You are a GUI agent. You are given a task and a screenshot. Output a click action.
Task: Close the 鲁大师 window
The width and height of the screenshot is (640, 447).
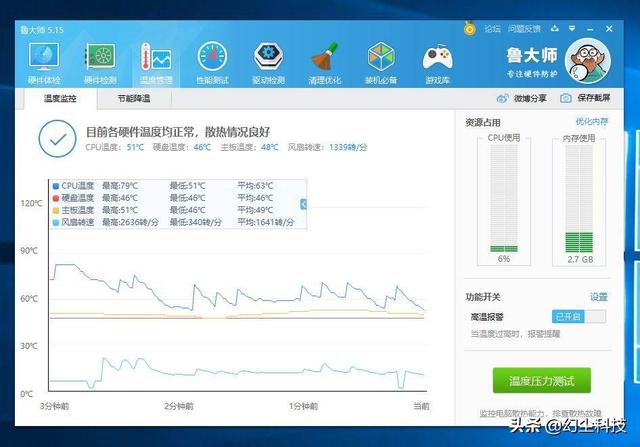click(609, 29)
